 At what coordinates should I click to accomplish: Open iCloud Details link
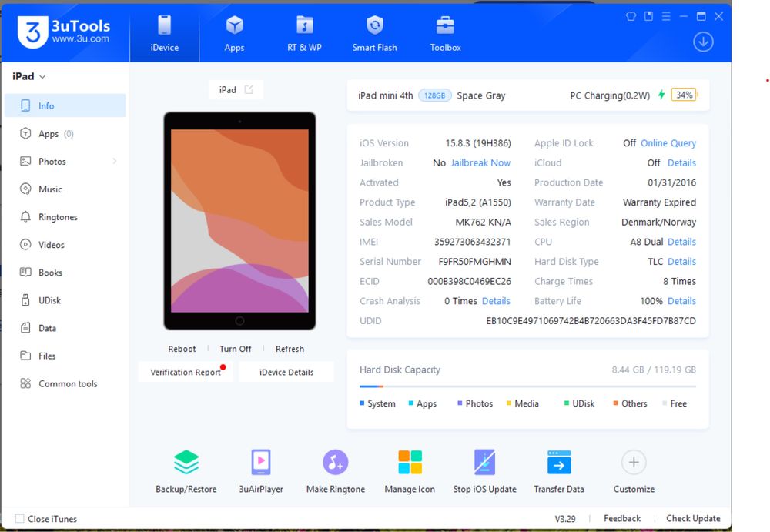coord(681,162)
